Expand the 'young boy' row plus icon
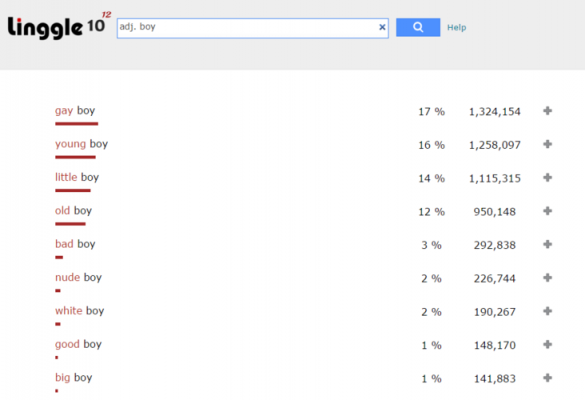 547,144
